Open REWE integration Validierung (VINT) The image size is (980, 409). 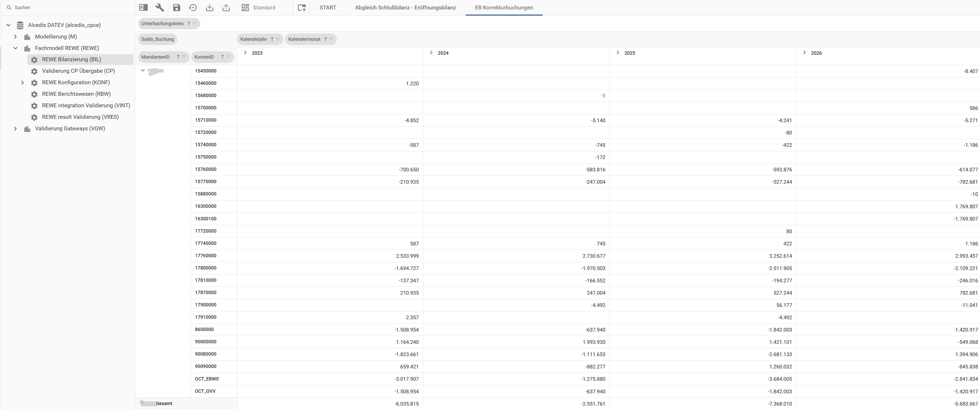tap(86, 105)
